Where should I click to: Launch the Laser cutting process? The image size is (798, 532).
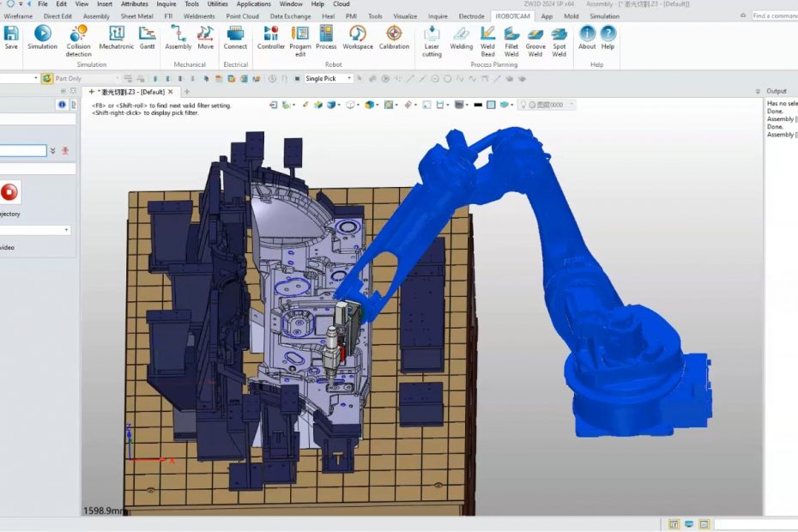(x=432, y=39)
